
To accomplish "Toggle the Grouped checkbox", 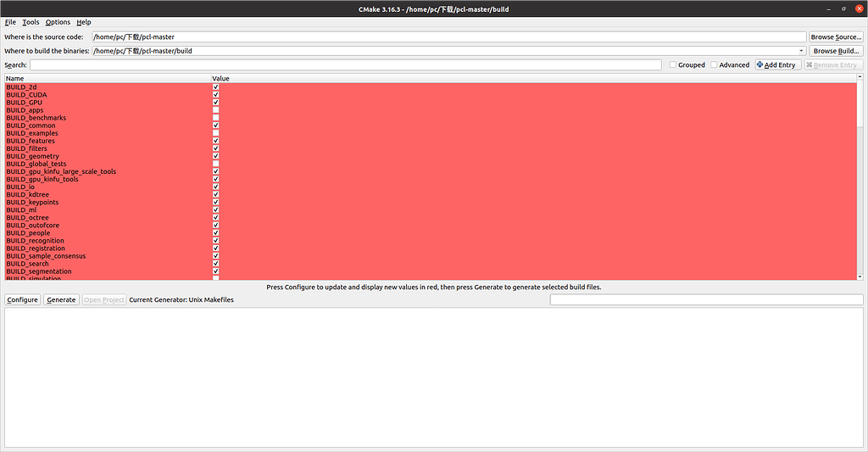I will (x=673, y=64).
